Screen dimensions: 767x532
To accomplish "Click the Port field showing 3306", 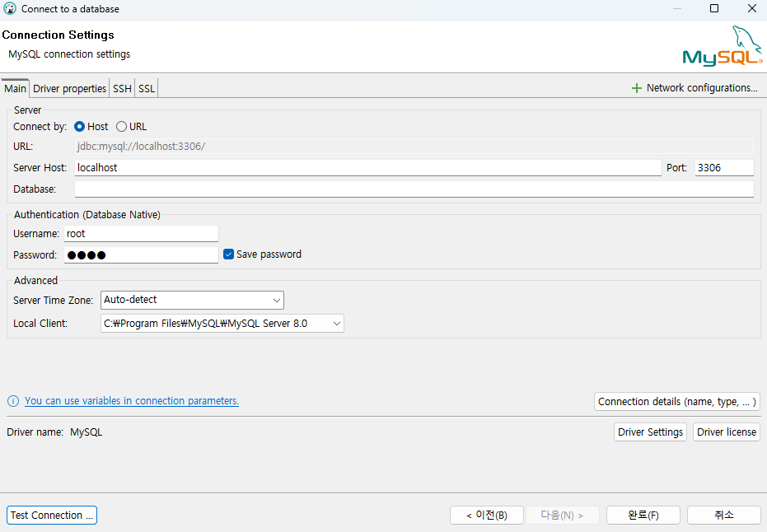I will pyautogui.click(x=724, y=168).
